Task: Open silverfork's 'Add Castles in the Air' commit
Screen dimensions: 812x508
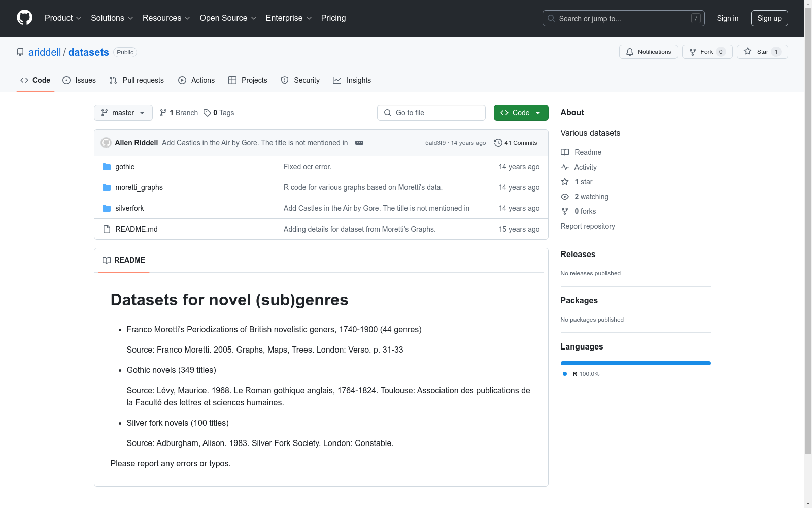Action: (x=377, y=208)
